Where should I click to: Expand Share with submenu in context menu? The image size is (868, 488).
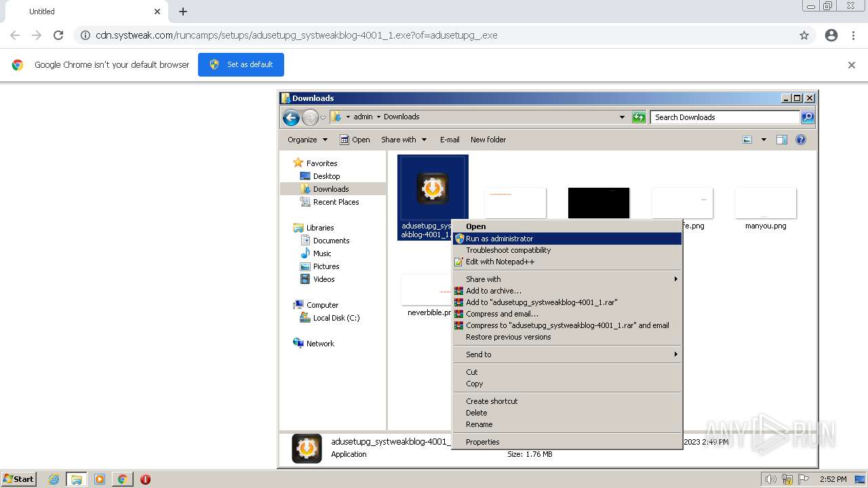567,279
